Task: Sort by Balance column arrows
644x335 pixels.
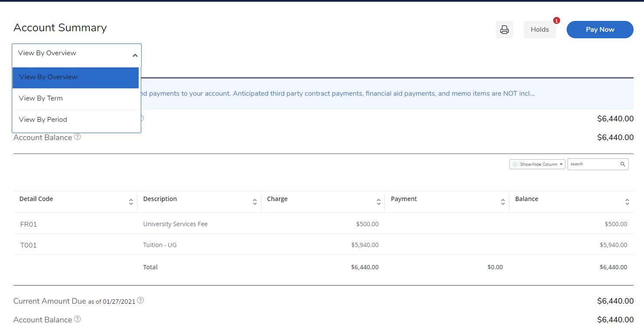Action: click(627, 202)
